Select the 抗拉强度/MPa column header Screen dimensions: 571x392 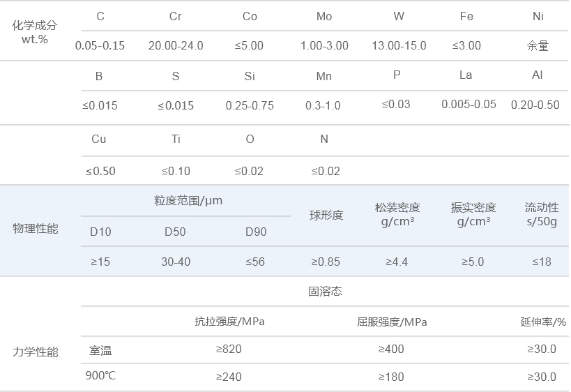pyautogui.click(x=229, y=322)
